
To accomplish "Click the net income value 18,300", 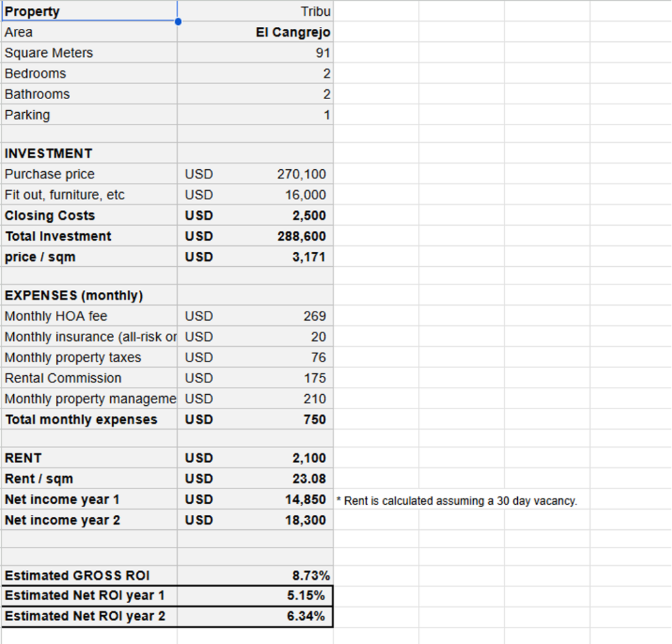I will pos(255,520).
